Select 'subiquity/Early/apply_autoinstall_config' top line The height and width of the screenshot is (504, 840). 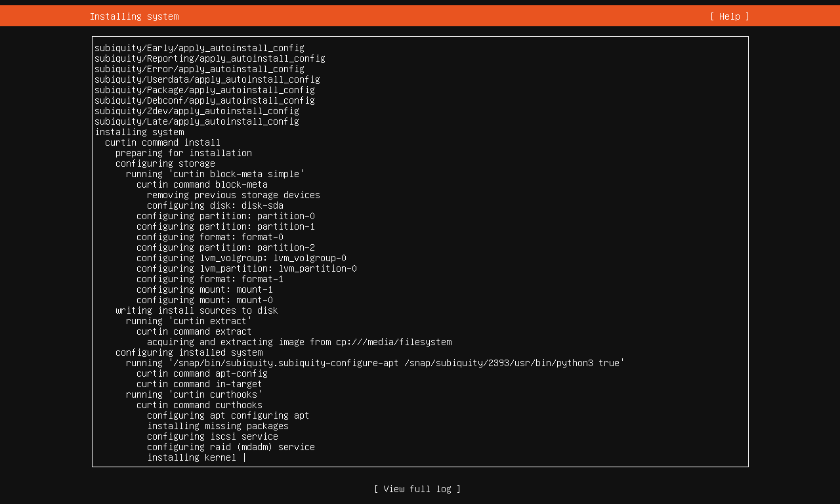coord(199,48)
